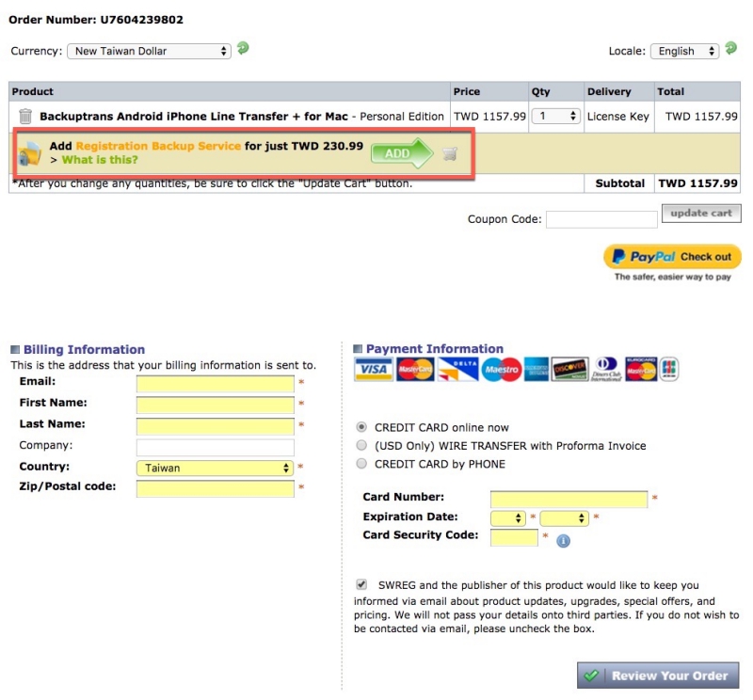This screenshot has width=753, height=700.
Task: Uncheck the SWREG email updates checkbox
Action: (x=361, y=584)
